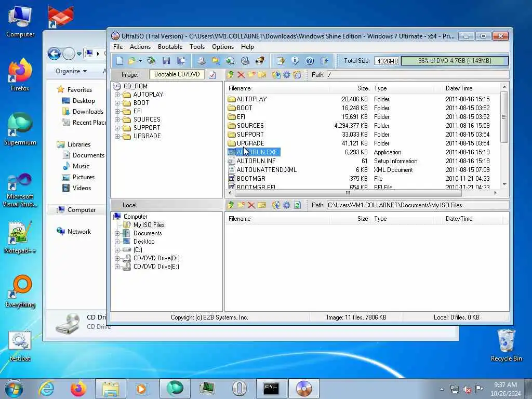
Task: Expand the BOOT tree node
Action: pyautogui.click(x=117, y=103)
